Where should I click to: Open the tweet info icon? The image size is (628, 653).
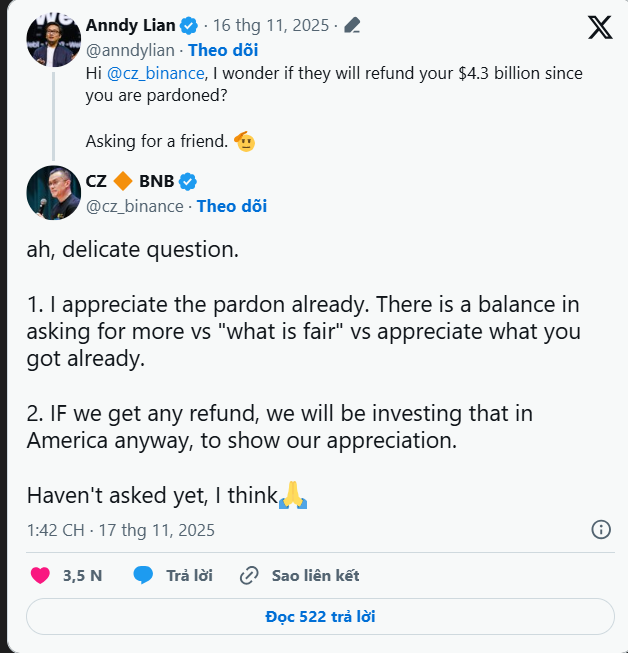tap(601, 530)
